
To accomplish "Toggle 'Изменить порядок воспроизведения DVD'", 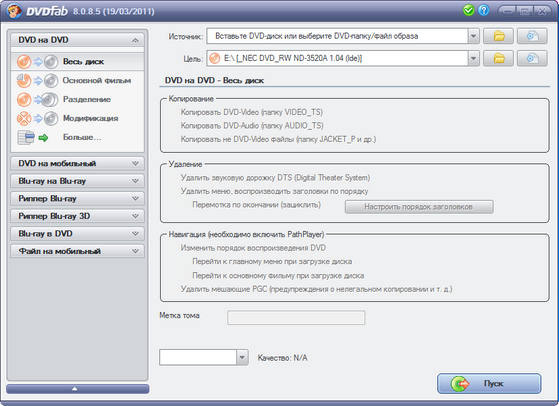I will click(253, 248).
